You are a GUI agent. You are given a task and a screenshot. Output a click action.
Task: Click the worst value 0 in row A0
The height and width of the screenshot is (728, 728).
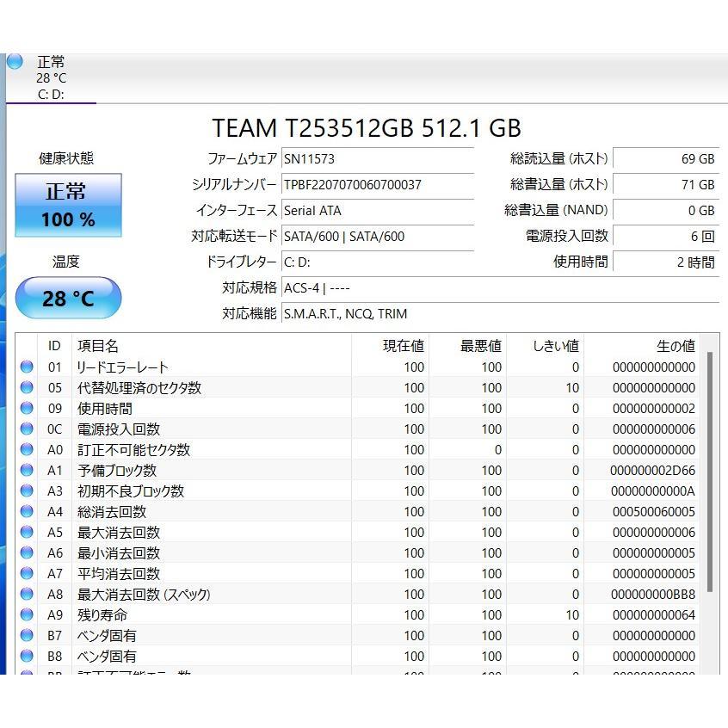497,450
